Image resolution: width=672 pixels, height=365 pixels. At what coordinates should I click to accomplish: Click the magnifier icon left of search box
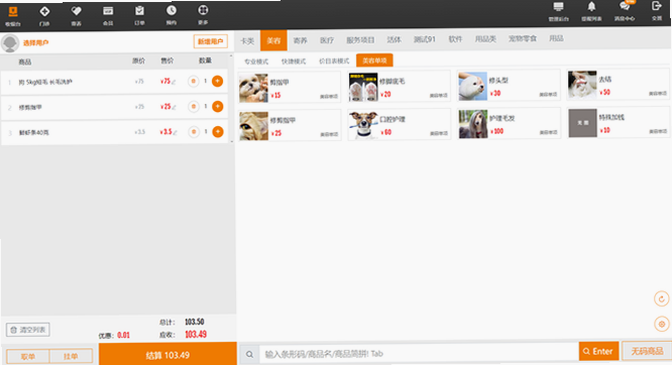249,354
